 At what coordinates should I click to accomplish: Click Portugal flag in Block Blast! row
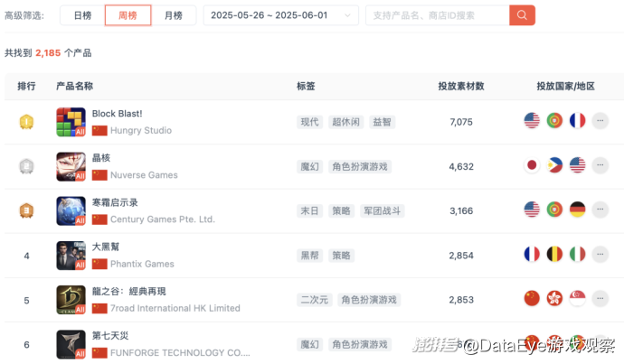(554, 120)
